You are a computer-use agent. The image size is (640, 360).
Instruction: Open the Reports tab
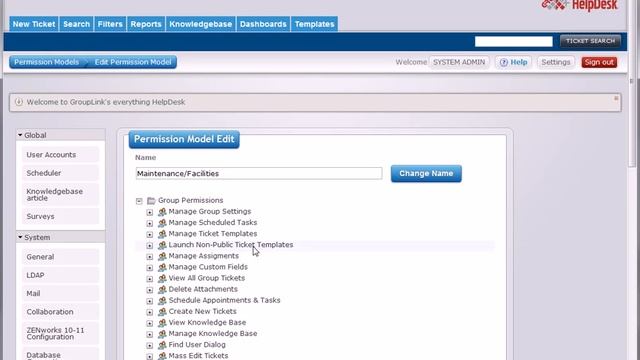[146, 24]
